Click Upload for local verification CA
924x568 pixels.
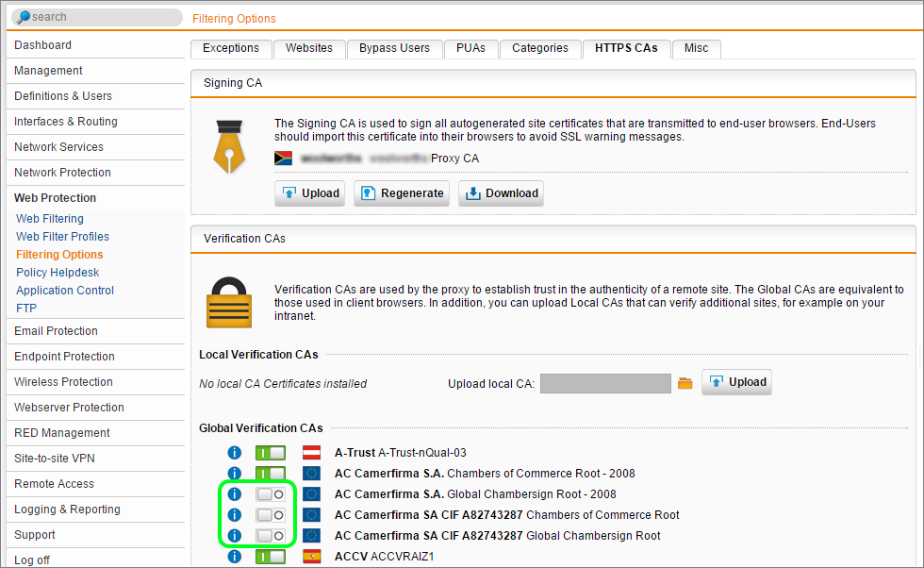click(736, 382)
